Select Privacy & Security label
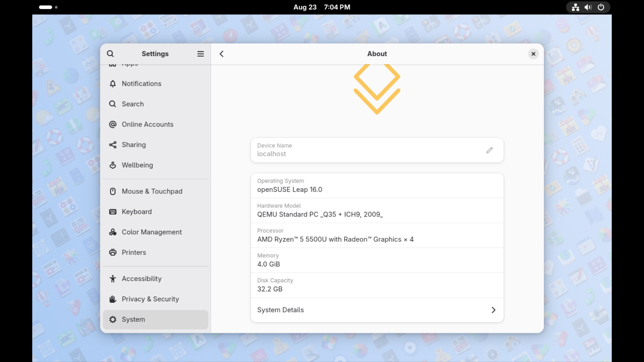Image resolution: width=644 pixels, height=362 pixels. coord(150,299)
